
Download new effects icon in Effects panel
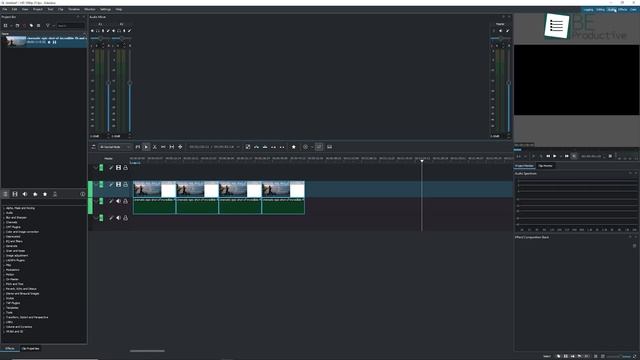[x=55, y=194]
